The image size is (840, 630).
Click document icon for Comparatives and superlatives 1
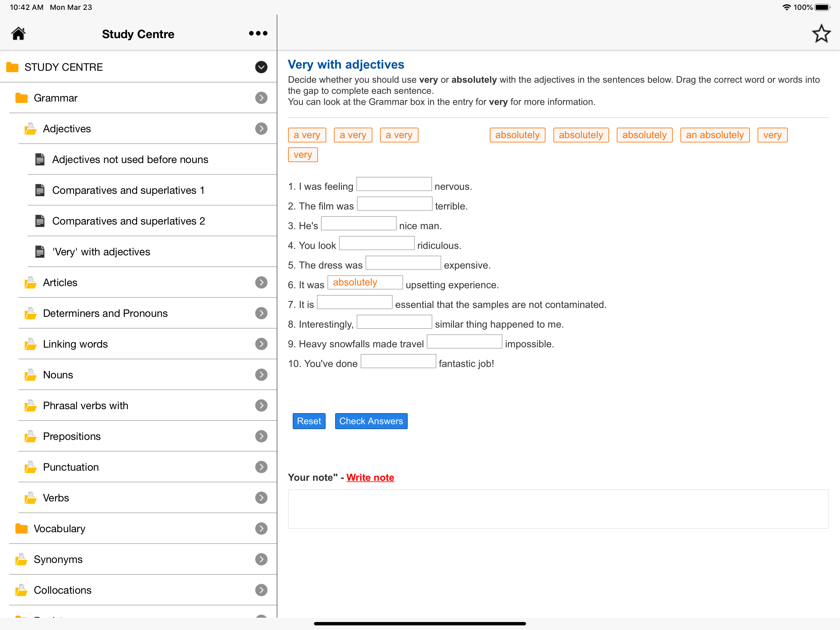tap(40, 190)
